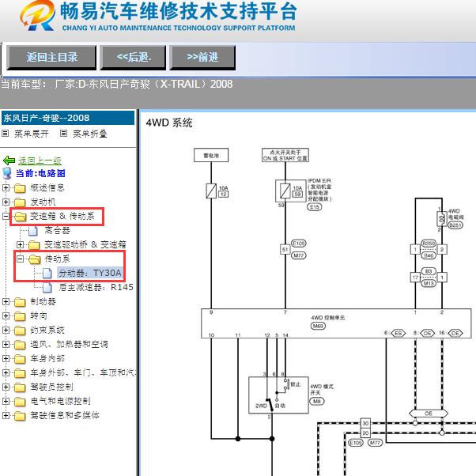Expand the 变速驱动桥 & 变速箱 node
The image size is (476, 476).
pos(20,244)
